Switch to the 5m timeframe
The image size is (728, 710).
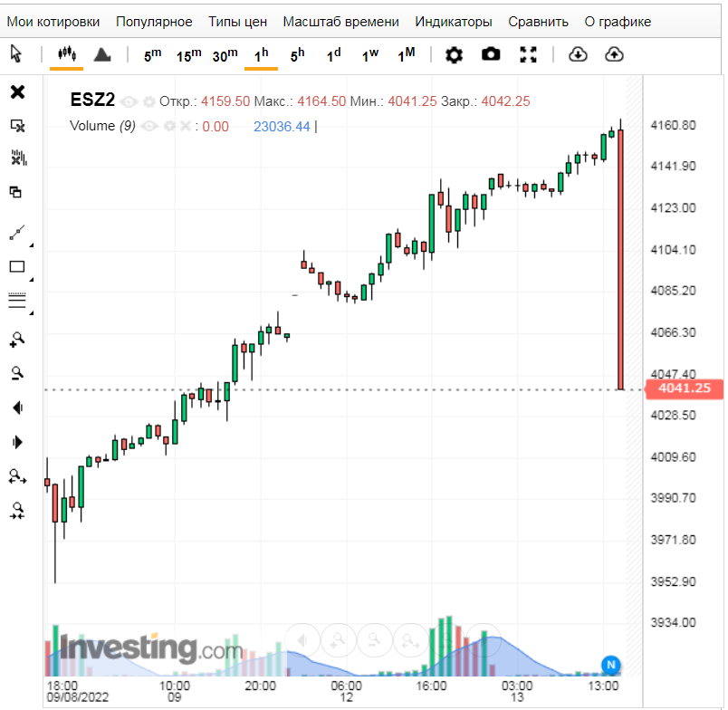(152, 55)
